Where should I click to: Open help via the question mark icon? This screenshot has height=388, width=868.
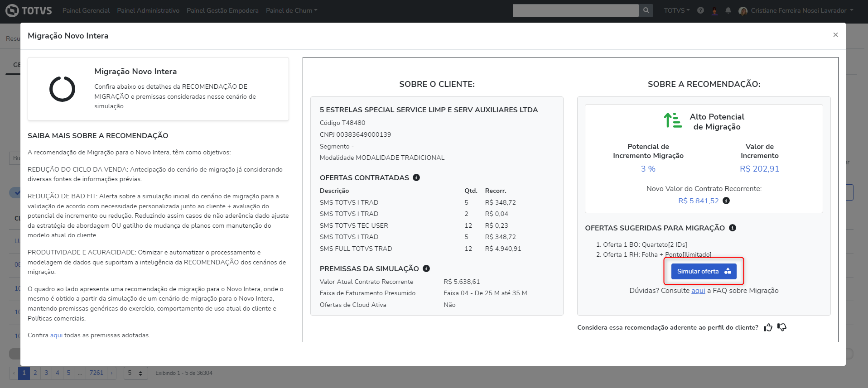700,10
